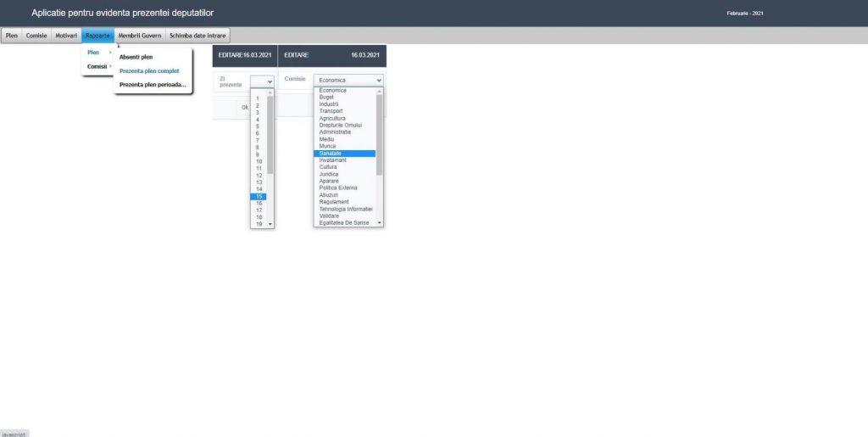Click commission list scrollbar up arrow
The width and height of the screenshot is (868, 437).
tap(379, 91)
